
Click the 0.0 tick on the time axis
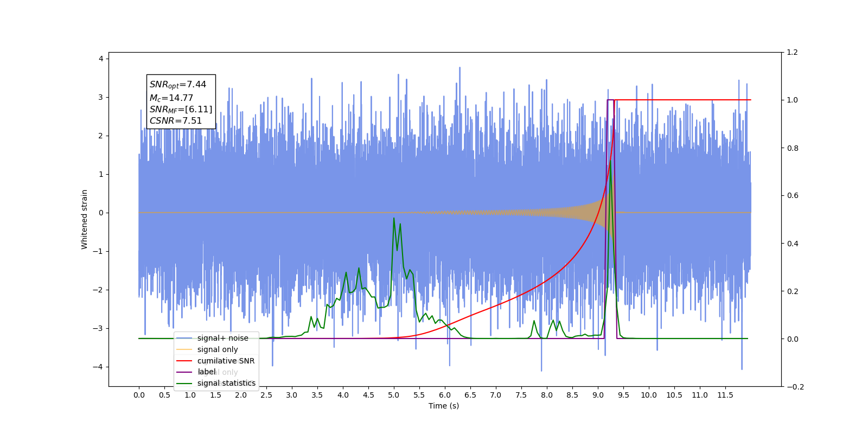[139, 395]
